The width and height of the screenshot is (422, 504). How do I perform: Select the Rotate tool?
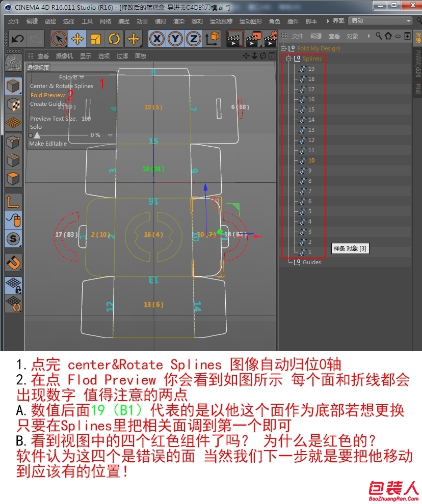click(114, 39)
